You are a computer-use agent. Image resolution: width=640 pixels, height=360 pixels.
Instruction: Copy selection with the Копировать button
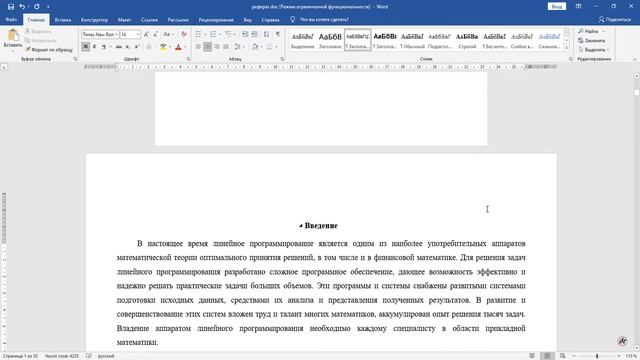(x=40, y=40)
